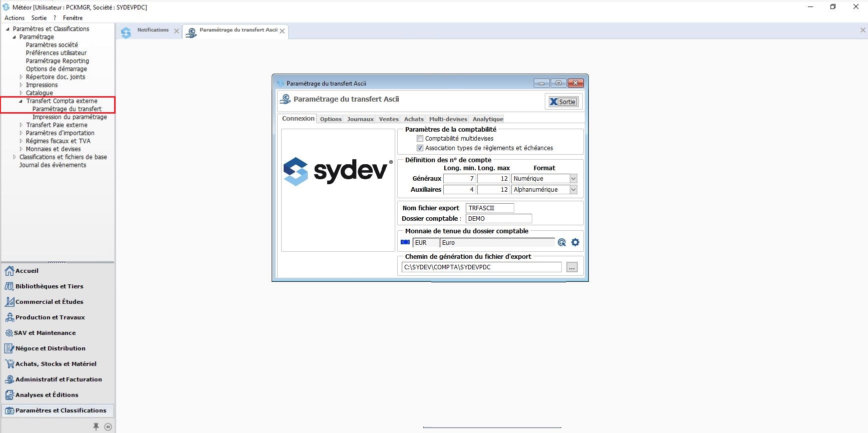Click the Sydev logo in Notifications tab
The width and height of the screenshot is (868, 433).
(x=126, y=33)
